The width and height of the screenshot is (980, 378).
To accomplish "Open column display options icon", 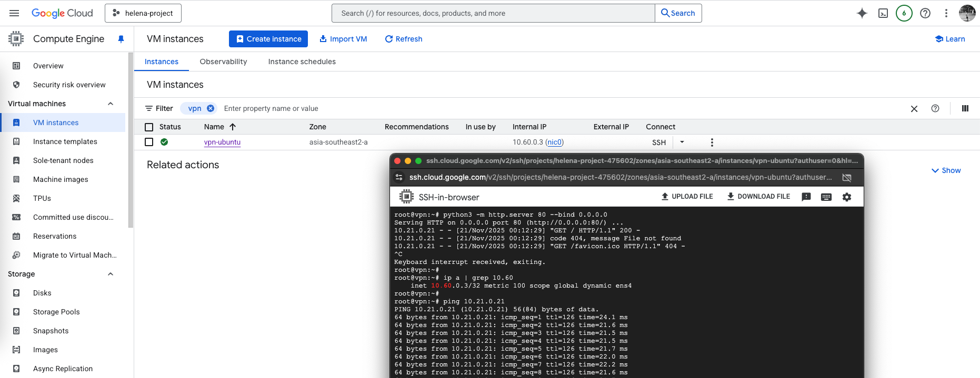I will click(x=965, y=108).
